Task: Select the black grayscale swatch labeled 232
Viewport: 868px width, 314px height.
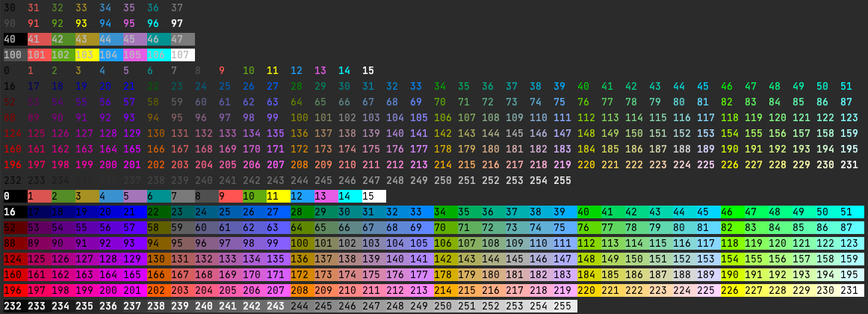Action: pos(16,306)
